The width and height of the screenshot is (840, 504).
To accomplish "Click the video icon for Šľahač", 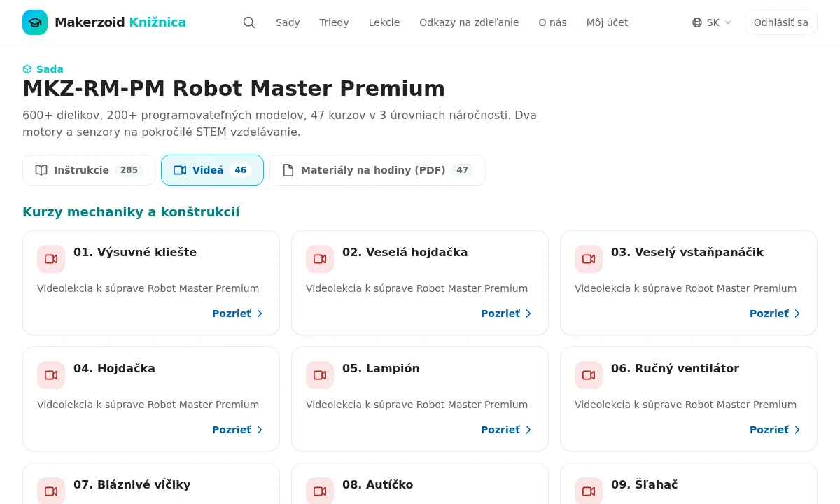I will (589, 491).
